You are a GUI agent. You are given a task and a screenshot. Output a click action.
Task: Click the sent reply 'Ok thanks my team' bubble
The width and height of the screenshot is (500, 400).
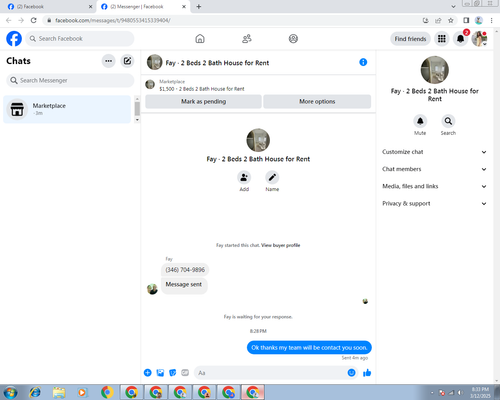coord(309,347)
